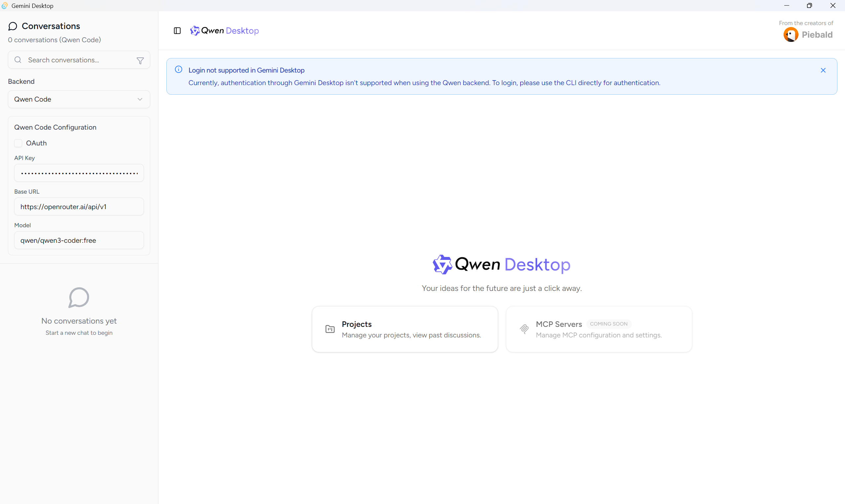Click the 'Backend' label
The height and width of the screenshot is (504, 845).
point(21,81)
